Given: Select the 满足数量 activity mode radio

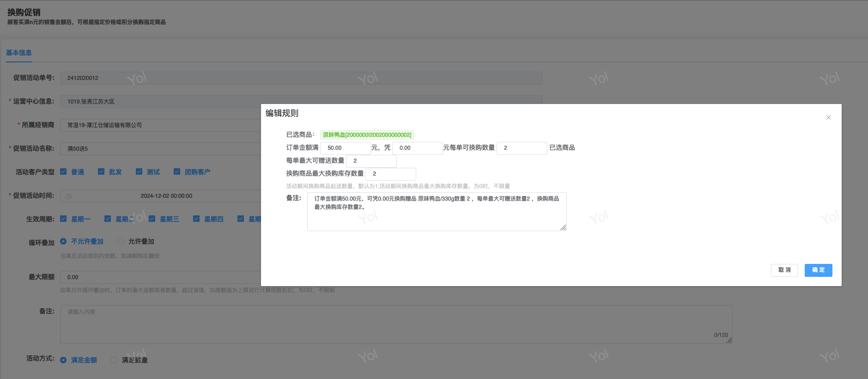Looking at the screenshot, I should pyautogui.click(x=114, y=360).
